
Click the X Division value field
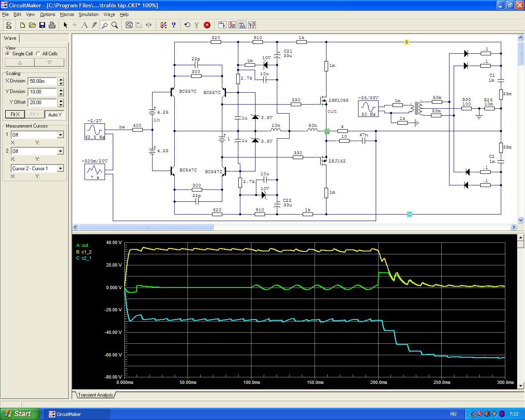click(x=42, y=81)
